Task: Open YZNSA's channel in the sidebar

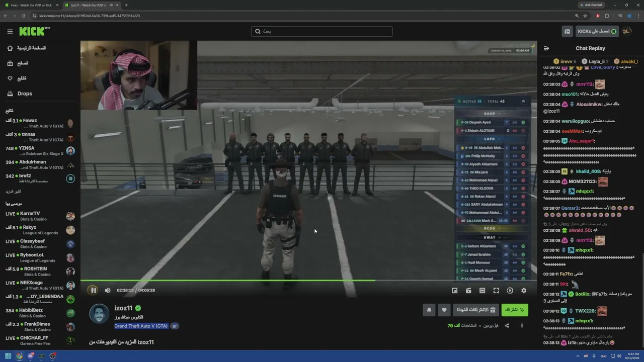Action: coord(40,151)
